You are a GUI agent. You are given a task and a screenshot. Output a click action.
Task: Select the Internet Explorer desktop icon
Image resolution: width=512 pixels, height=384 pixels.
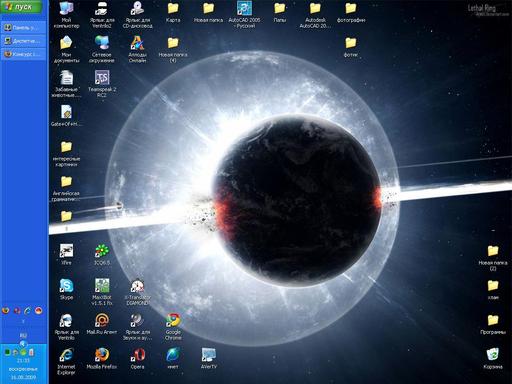point(66,361)
